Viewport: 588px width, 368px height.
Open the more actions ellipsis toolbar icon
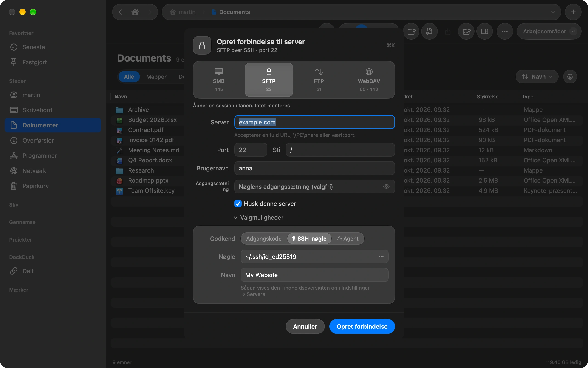505,32
